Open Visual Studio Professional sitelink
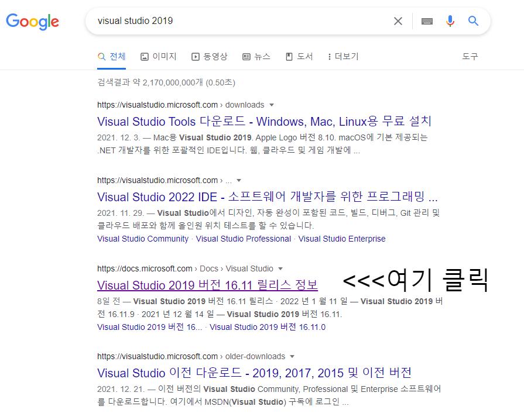Viewport: 524px width, 420px height. coord(244,239)
